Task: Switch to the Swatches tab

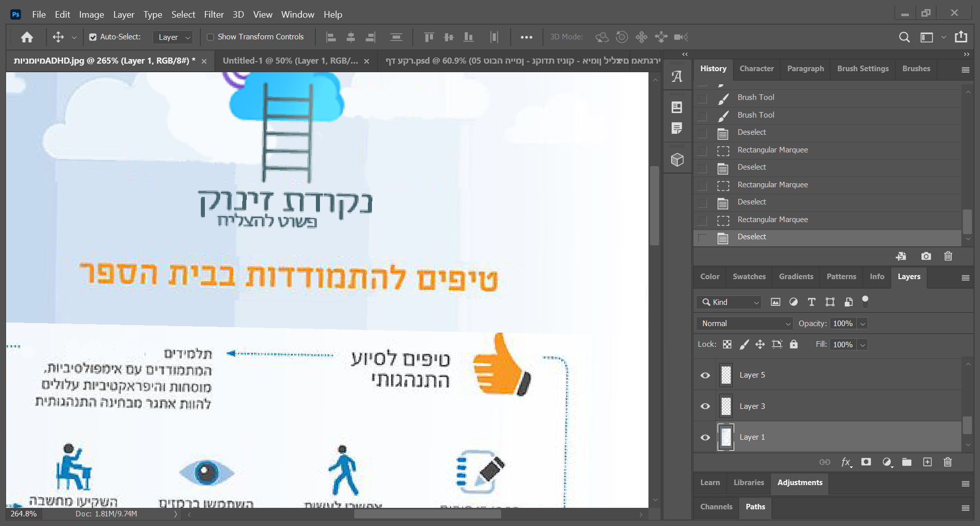Action: [x=749, y=277]
